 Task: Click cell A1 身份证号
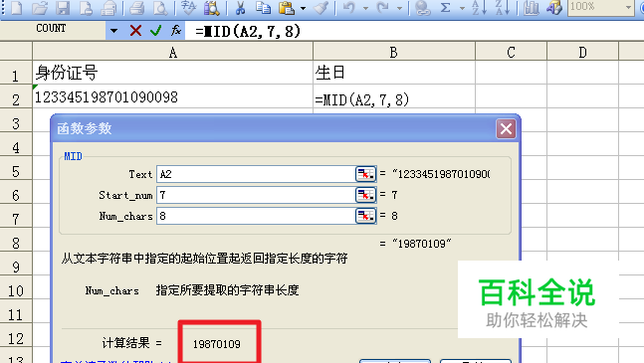click(x=173, y=73)
